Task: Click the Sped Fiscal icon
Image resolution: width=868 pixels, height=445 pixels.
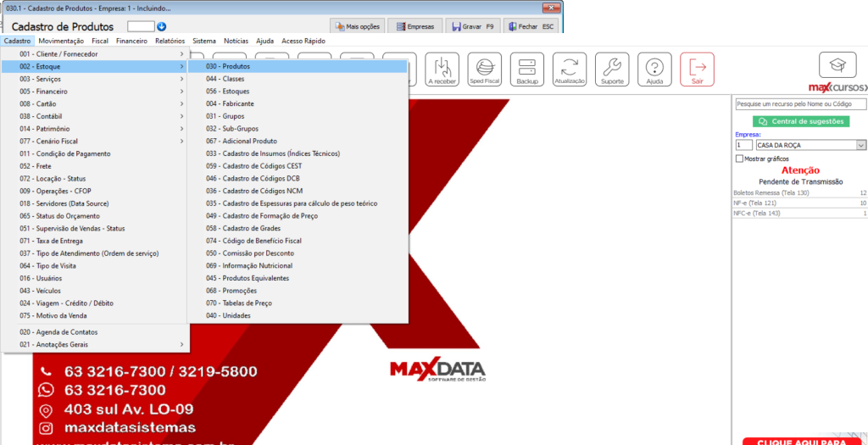Action: pos(486,70)
